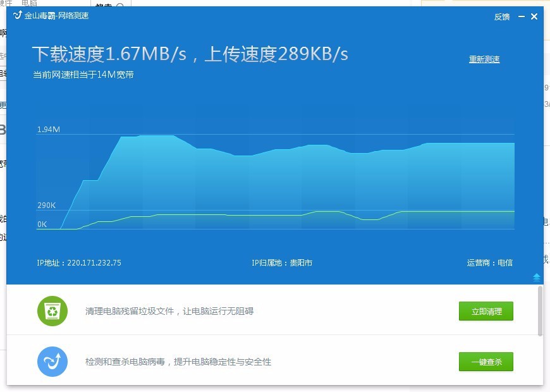Open the 反馈 feedback link
550x392 pixels.
(x=501, y=17)
